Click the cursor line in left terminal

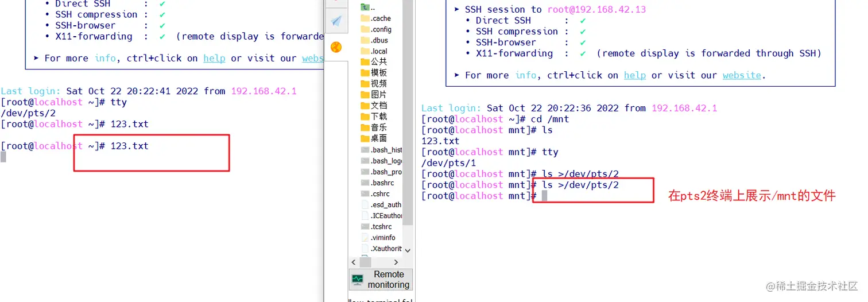pyautogui.click(x=3, y=157)
